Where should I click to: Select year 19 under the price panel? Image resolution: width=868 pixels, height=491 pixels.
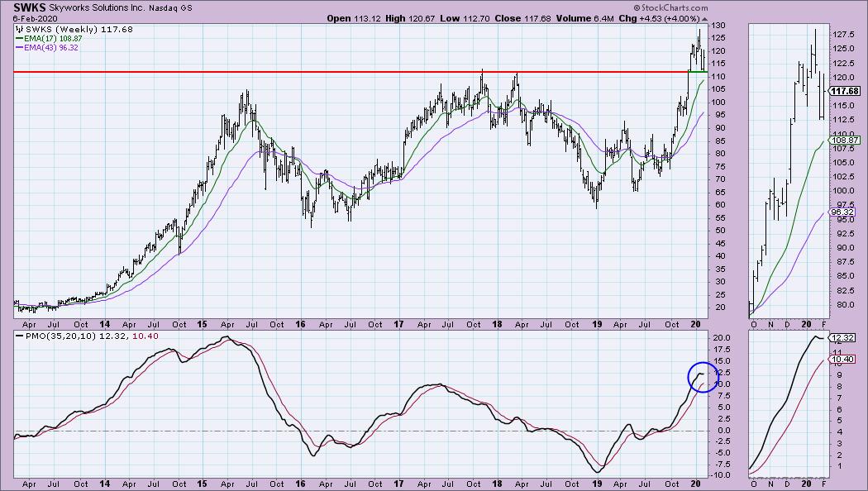(597, 324)
